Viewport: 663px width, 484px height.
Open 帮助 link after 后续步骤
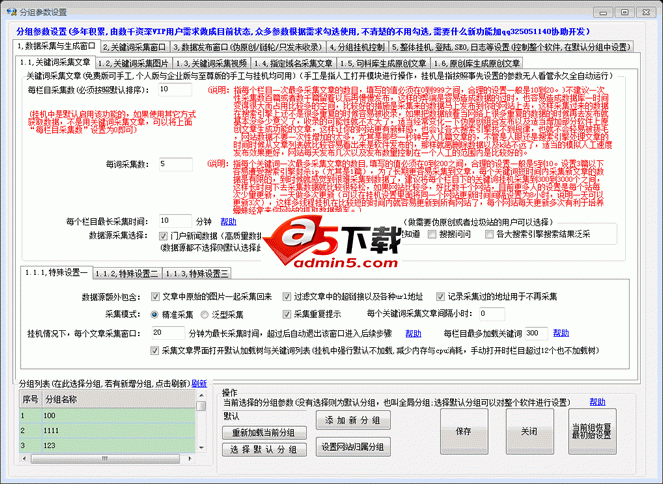pyautogui.click(x=413, y=334)
